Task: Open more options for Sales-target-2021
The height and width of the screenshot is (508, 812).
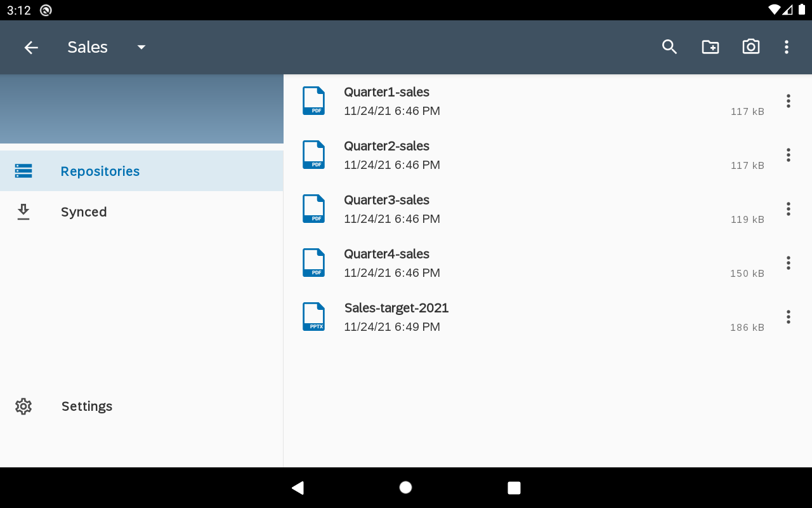Action: coord(789,317)
